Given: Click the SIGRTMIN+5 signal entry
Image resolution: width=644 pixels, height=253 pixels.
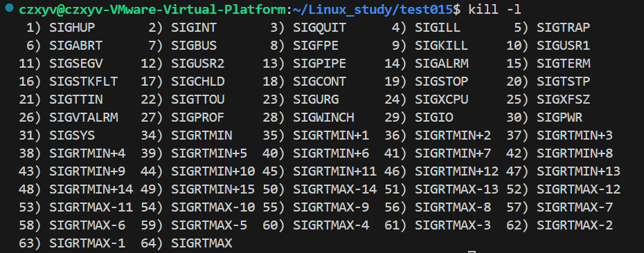Looking at the screenshot, I should coord(209,153).
